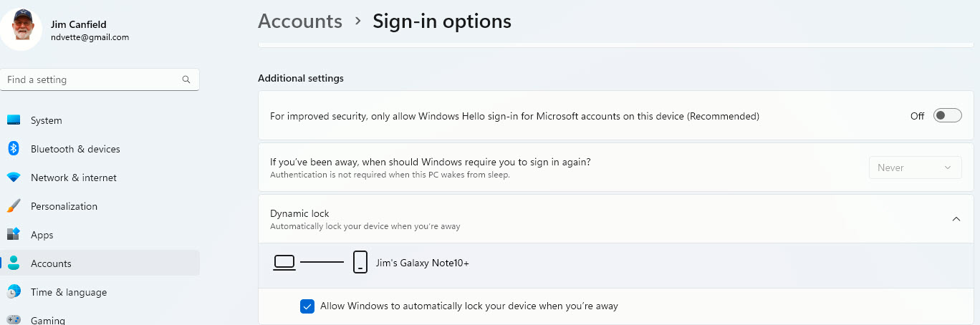Click the Bluetooth icon in sidebar
This screenshot has width=980, height=325.
tap(14, 149)
